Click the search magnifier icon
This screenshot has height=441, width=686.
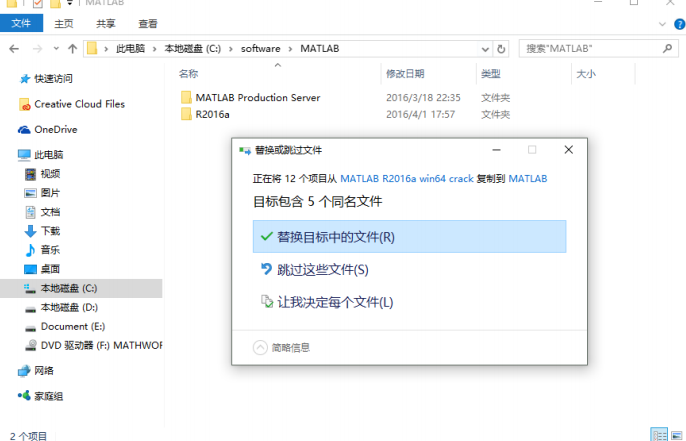tap(667, 49)
